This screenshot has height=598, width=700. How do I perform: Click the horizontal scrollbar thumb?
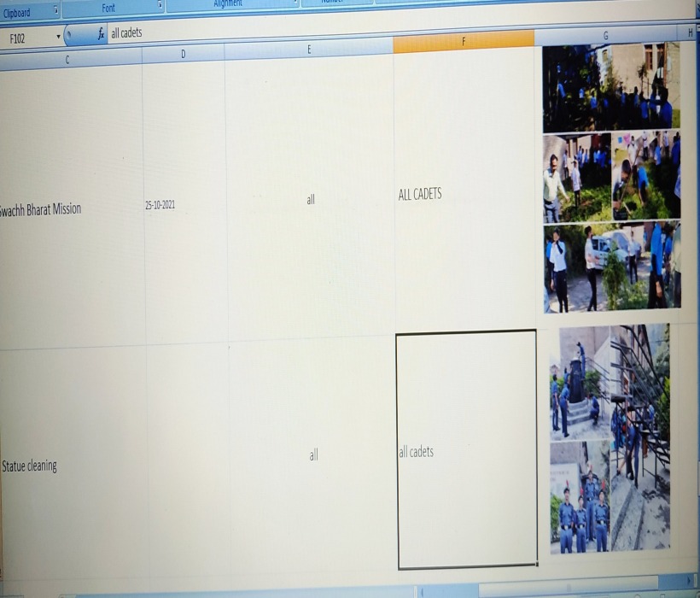click(568, 586)
